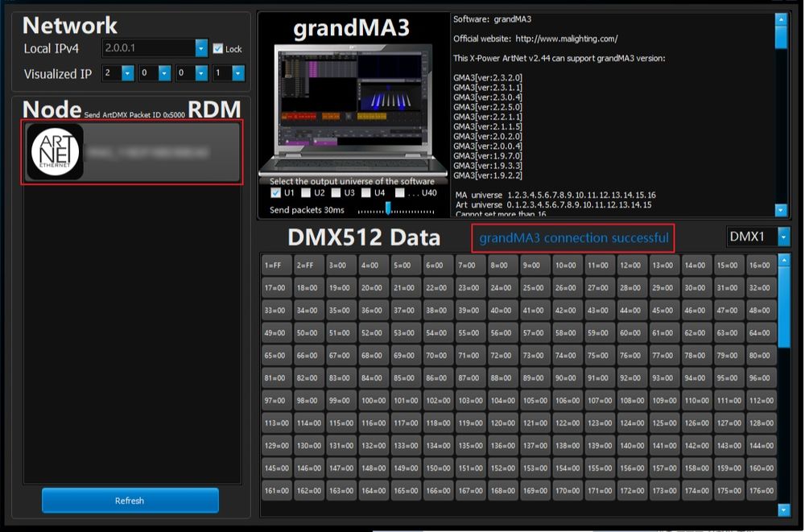805x532 pixels.
Task: Click DMX channel cell 16=00
Action: [x=762, y=266]
